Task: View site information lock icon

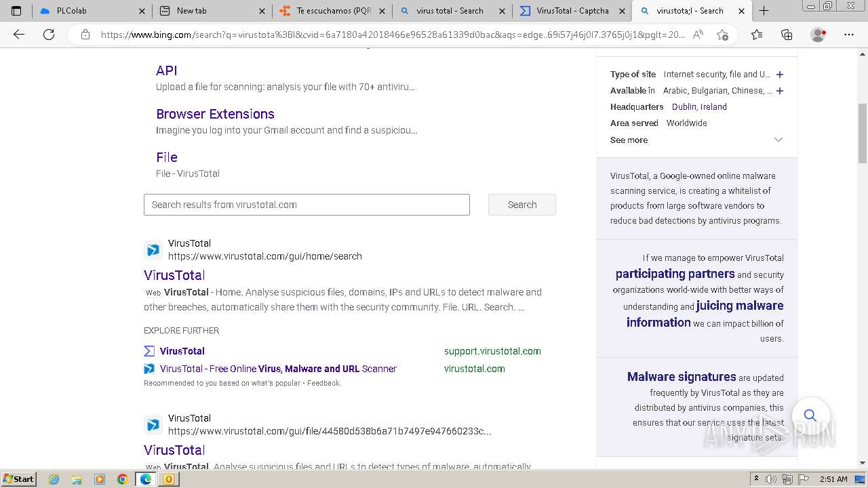Action: (85, 35)
